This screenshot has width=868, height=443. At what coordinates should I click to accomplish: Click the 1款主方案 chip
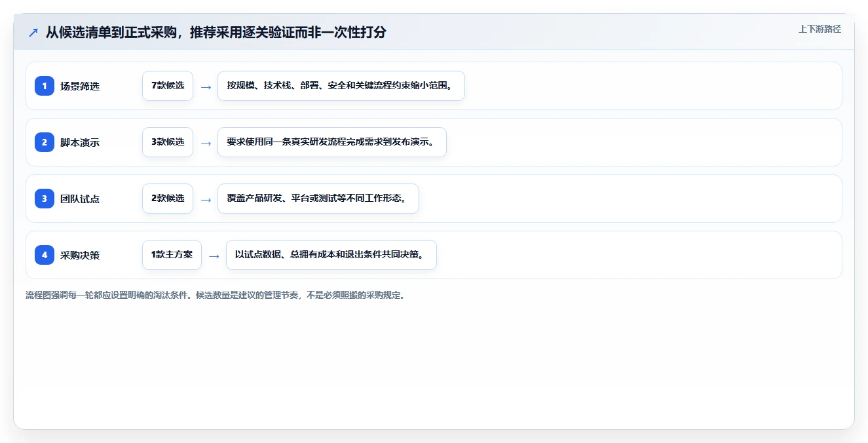click(x=172, y=255)
